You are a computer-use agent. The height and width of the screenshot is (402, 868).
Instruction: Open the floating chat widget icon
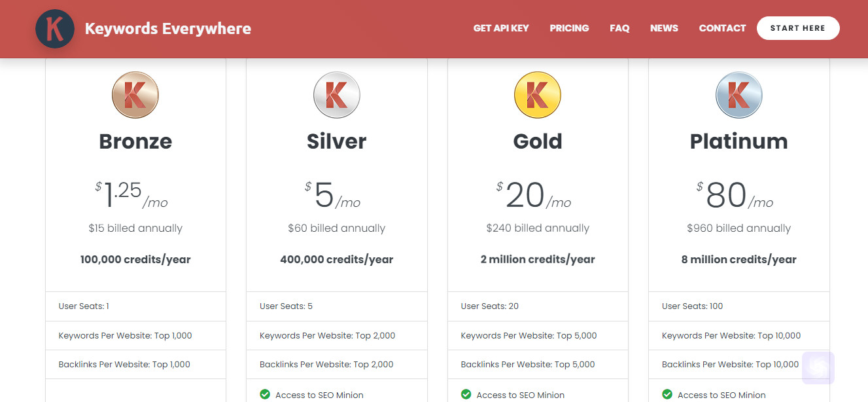point(818,368)
